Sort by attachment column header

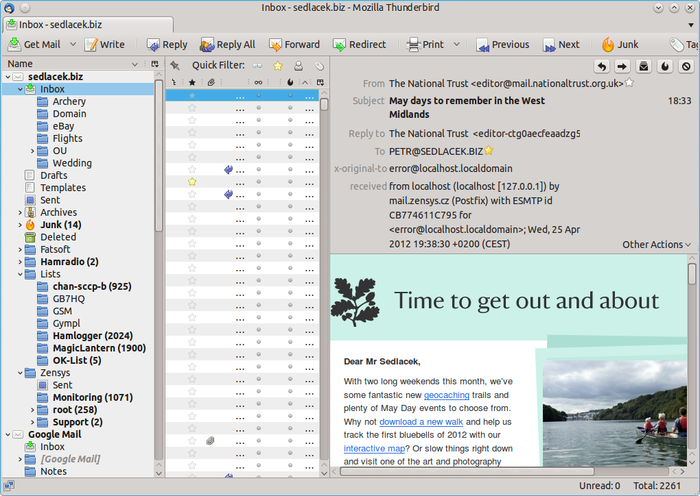point(211,82)
